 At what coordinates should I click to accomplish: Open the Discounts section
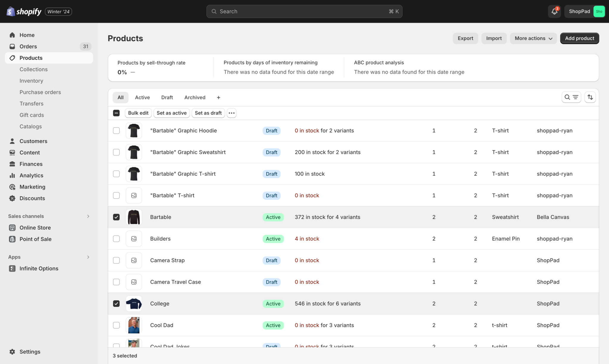(32, 198)
